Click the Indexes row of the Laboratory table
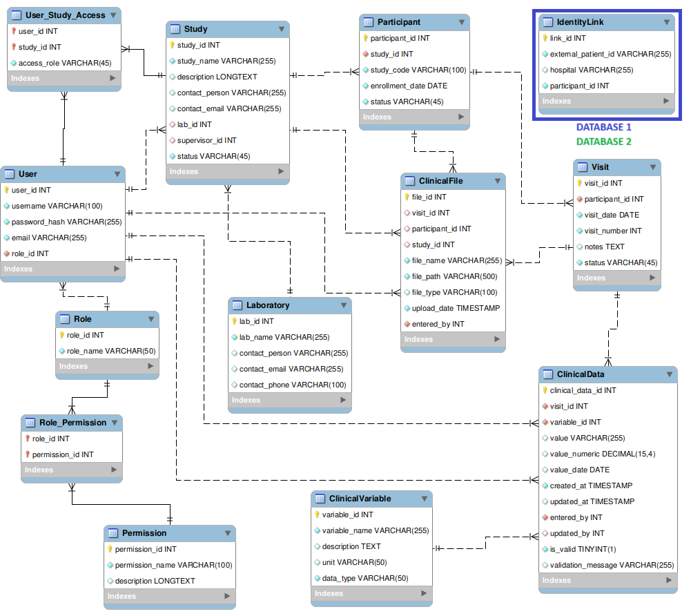 tap(290, 400)
